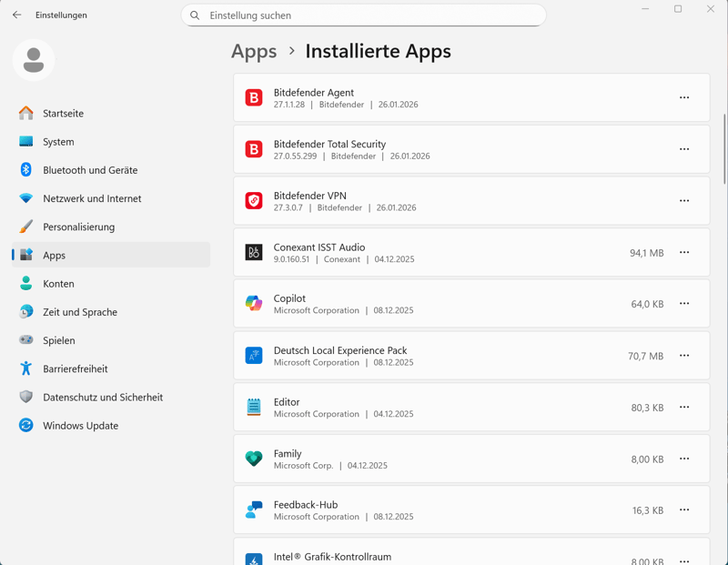Click the Installierte Apps breadcrumb title
The image size is (728, 565).
coord(378,51)
